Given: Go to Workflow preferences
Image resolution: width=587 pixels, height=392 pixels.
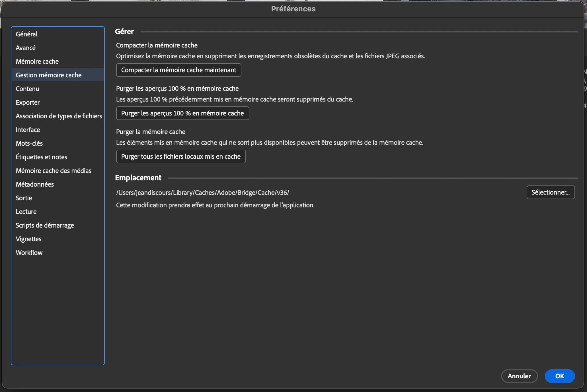Looking at the screenshot, I should point(29,253).
